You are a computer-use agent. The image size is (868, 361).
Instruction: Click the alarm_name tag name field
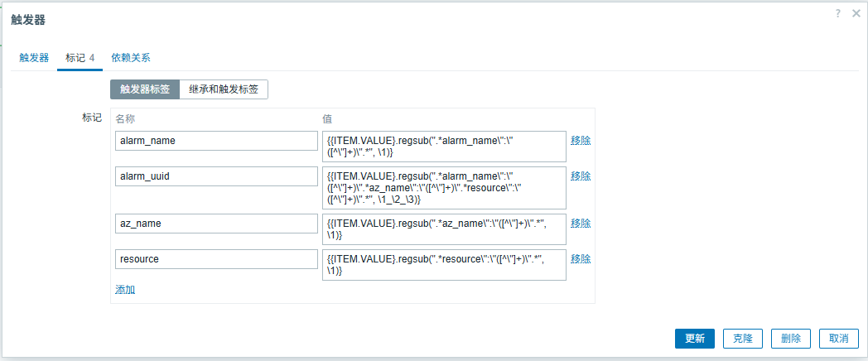(x=216, y=141)
